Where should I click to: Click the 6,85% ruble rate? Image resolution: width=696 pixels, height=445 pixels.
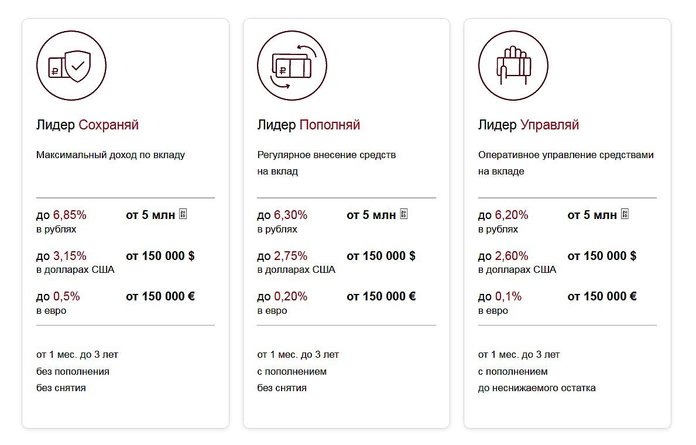point(70,215)
